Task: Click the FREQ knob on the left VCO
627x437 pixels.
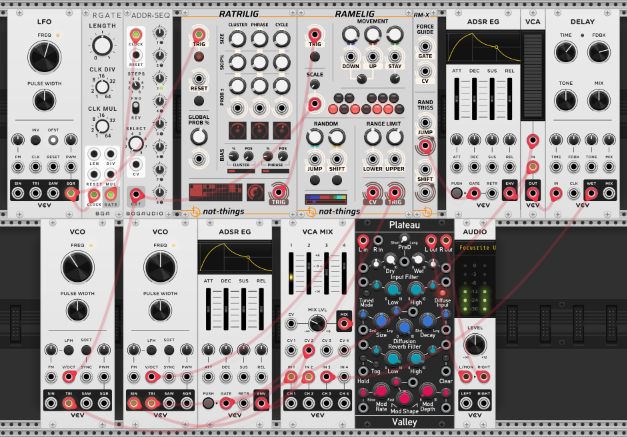Action: (78, 267)
